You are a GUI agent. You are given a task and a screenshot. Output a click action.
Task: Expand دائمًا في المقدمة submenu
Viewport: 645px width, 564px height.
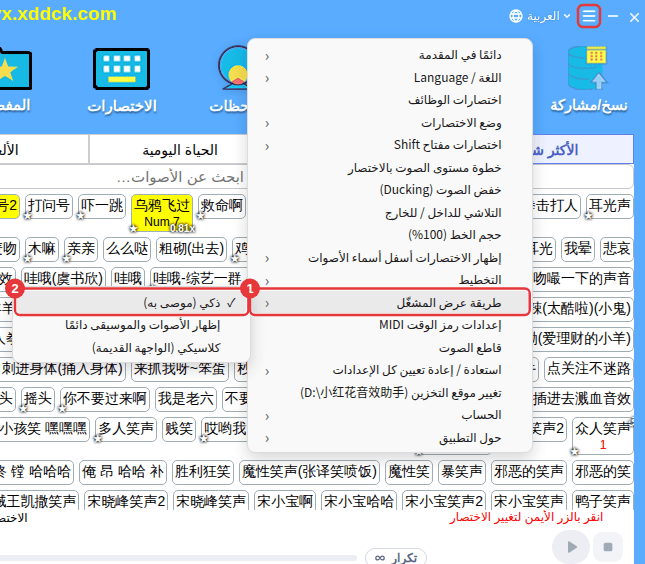[390, 55]
